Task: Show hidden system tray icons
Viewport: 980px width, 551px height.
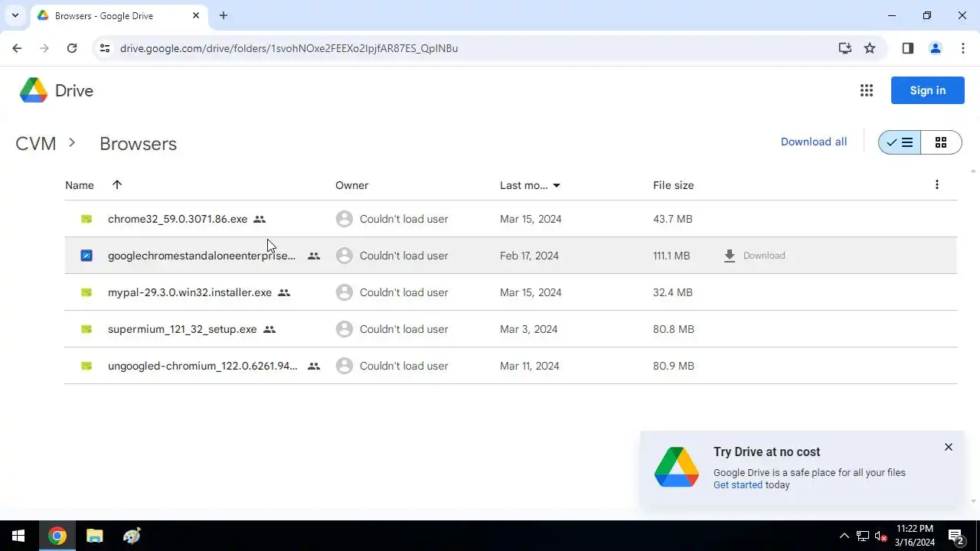Action: [844, 536]
